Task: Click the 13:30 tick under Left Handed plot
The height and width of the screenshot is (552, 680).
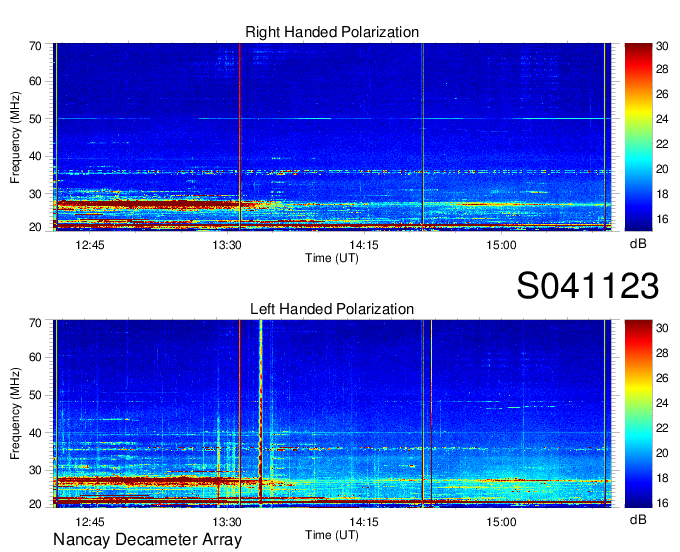Action: pos(227,522)
